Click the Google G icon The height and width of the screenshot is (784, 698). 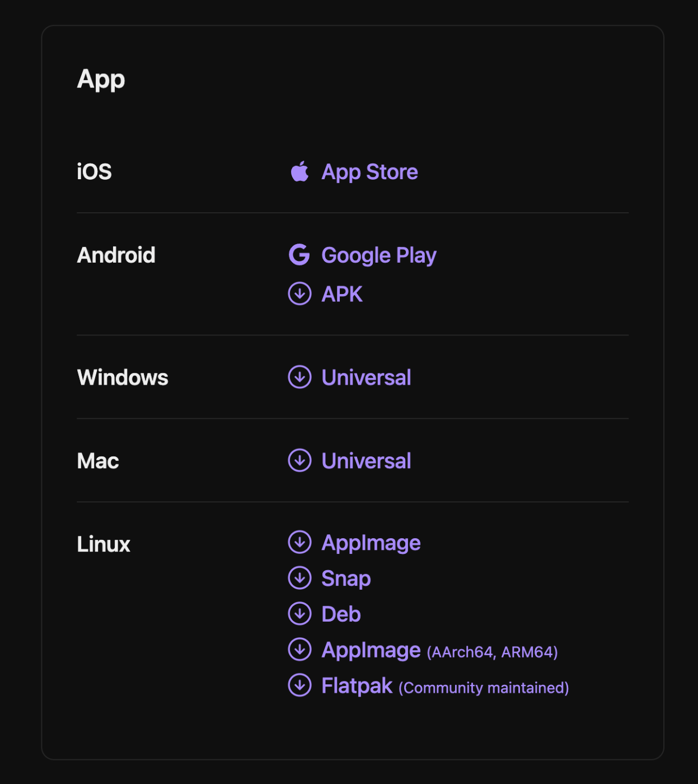click(299, 255)
